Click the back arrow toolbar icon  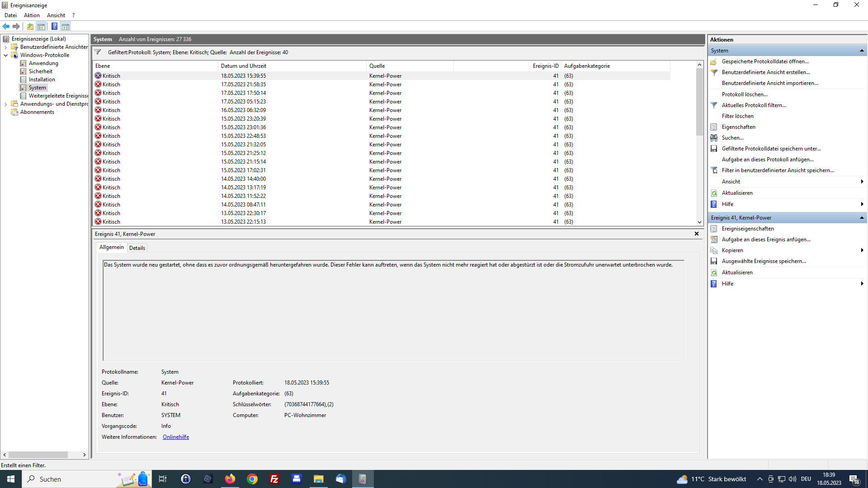click(x=6, y=26)
